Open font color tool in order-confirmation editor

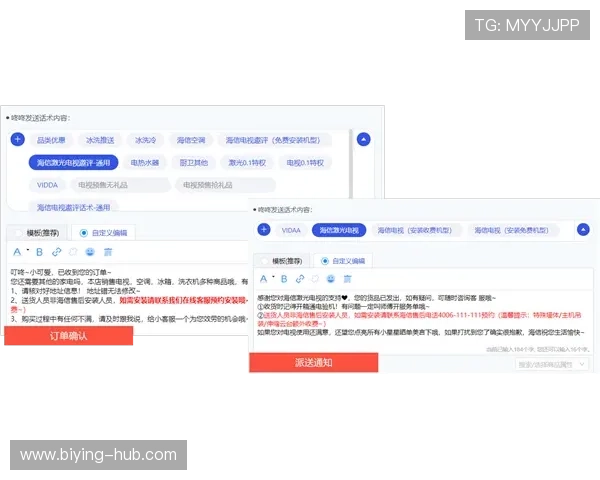coord(17,252)
